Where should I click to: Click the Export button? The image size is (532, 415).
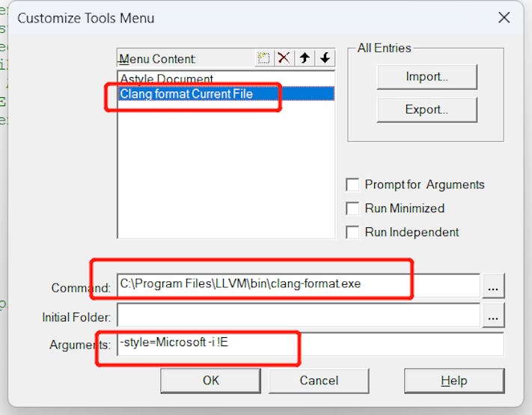tap(426, 110)
